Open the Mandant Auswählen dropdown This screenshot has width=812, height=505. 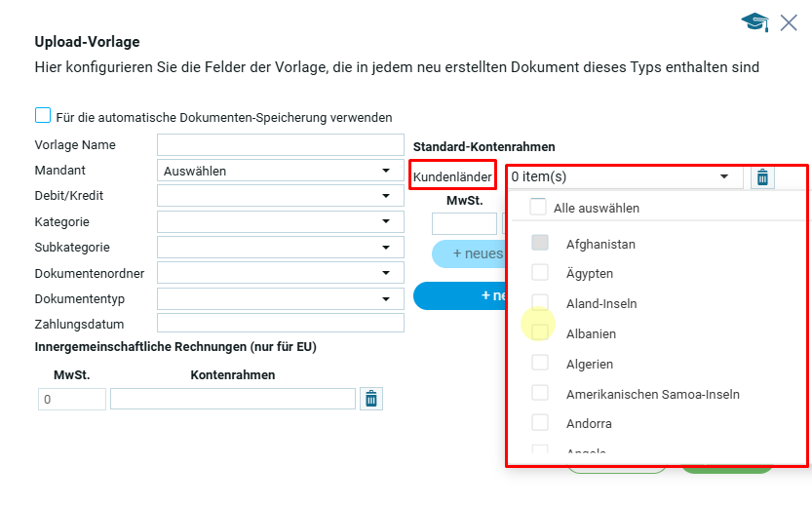tap(280, 171)
